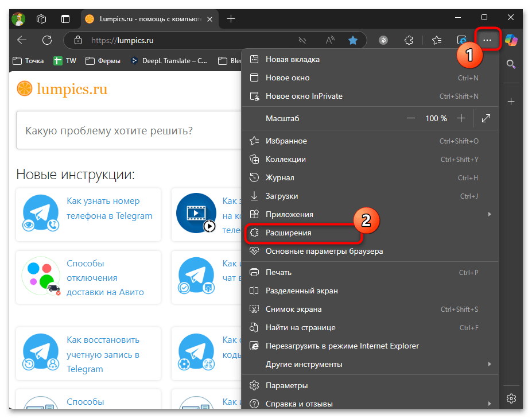Open the Фермы bookmarks folder
This screenshot has height=418, width=532.
click(x=103, y=61)
